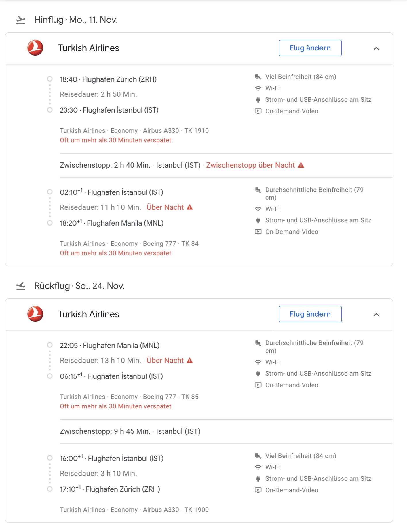The height and width of the screenshot is (532, 407).
Task: Click overnight warning icon on Manila–Istanbul leg
Action: (x=190, y=360)
